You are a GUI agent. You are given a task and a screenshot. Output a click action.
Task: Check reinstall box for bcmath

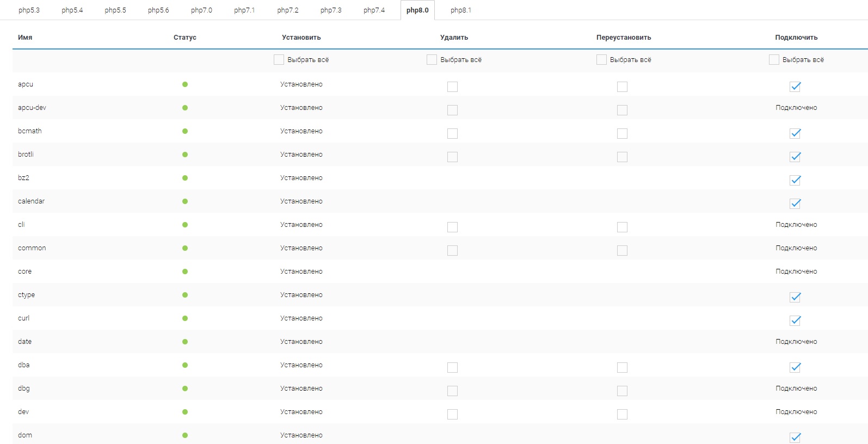622,134
